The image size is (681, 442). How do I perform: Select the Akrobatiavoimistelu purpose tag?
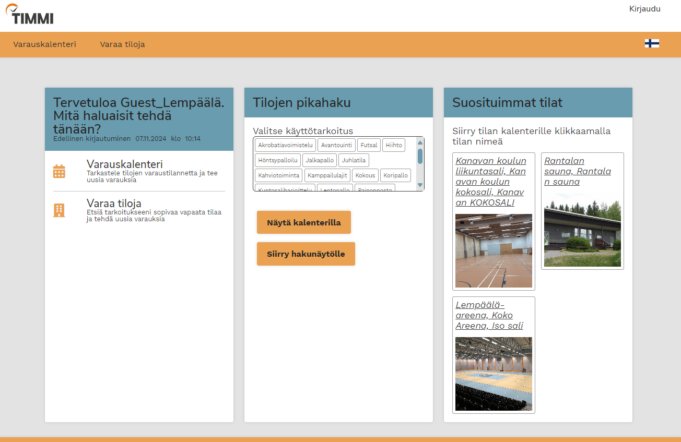[285, 145]
